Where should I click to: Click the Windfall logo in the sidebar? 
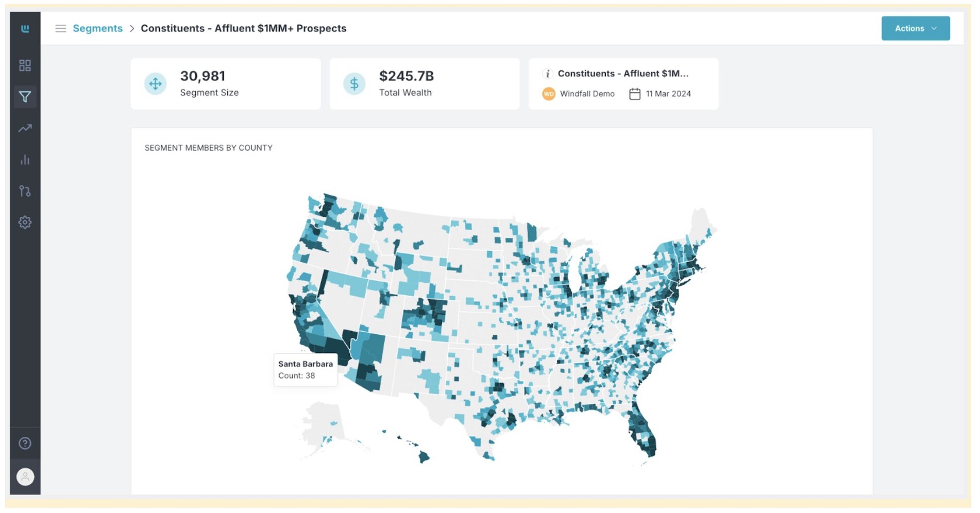(25, 28)
